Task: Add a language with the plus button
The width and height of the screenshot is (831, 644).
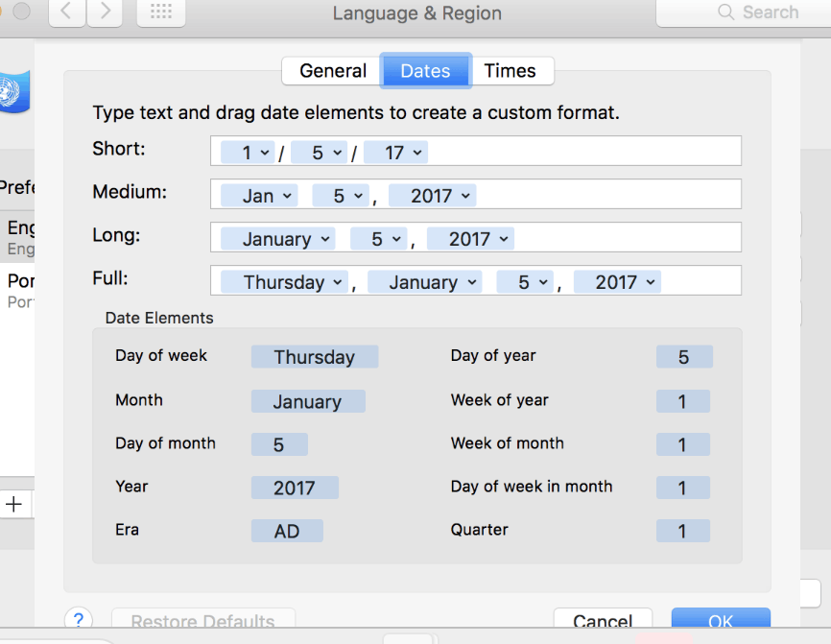Action: (x=14, y=504)
